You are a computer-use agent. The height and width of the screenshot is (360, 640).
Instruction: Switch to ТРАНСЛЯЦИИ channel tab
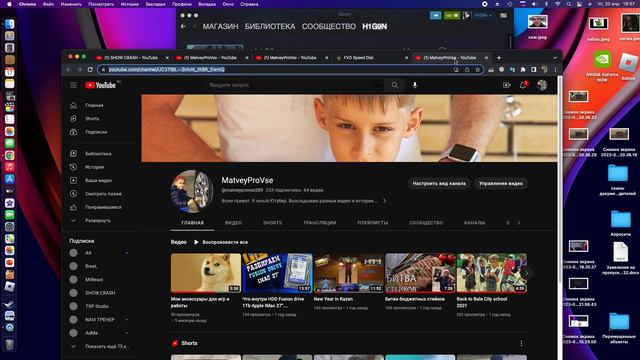[x=320, y=223]
